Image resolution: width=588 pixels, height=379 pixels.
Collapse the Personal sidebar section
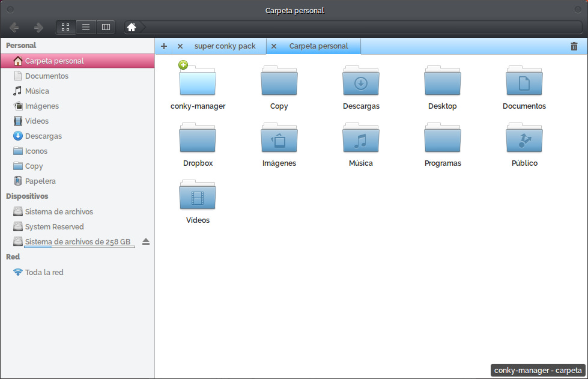21,46
